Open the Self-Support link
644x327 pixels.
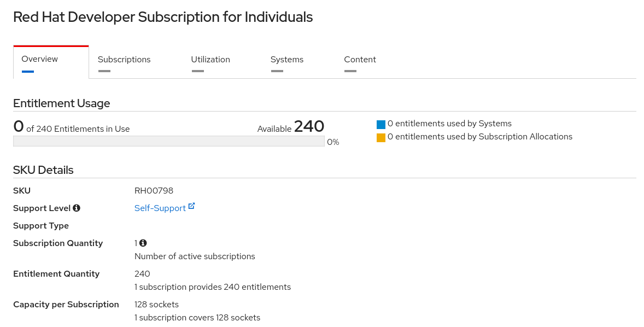(x=160, y=208)
